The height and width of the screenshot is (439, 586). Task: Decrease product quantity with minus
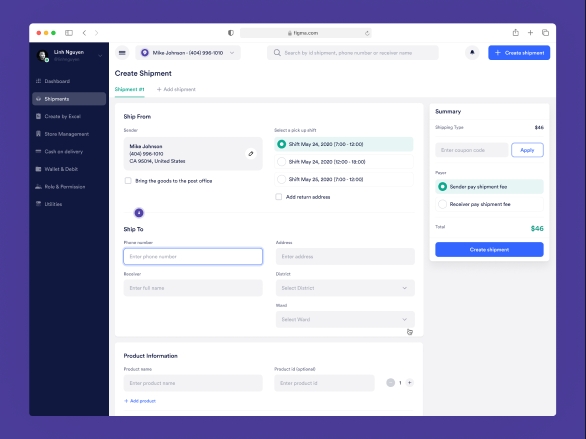click(391, 383)
